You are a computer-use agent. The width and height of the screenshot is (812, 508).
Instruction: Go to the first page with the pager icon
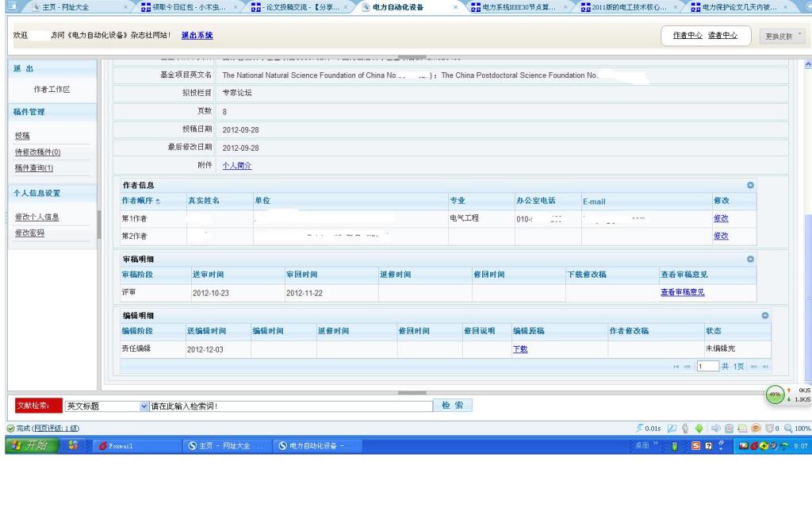point(676,367)
